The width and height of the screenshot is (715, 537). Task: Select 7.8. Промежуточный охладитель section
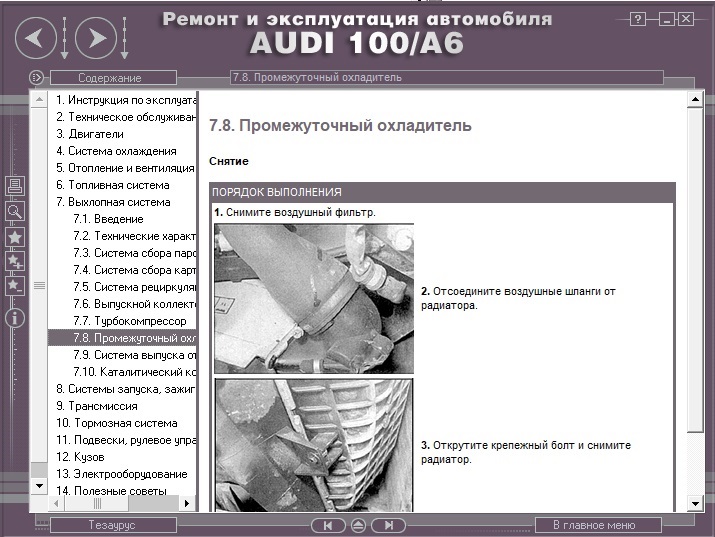[122, 338]
